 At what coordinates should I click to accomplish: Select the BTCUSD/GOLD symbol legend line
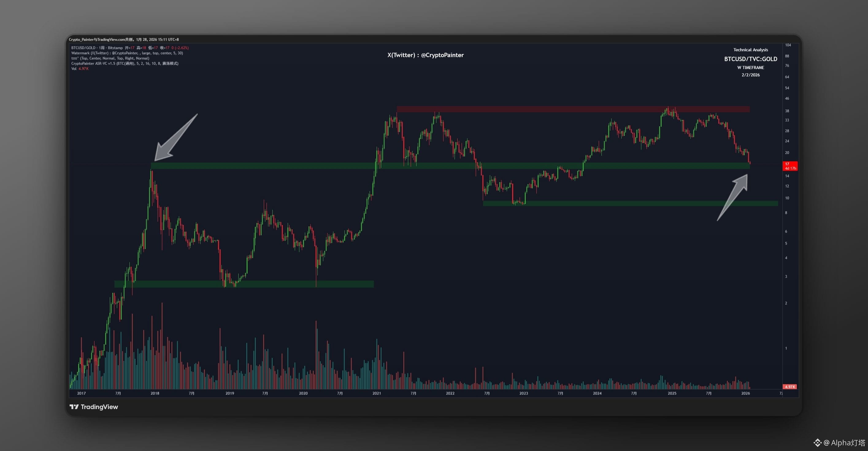point(130,48)
